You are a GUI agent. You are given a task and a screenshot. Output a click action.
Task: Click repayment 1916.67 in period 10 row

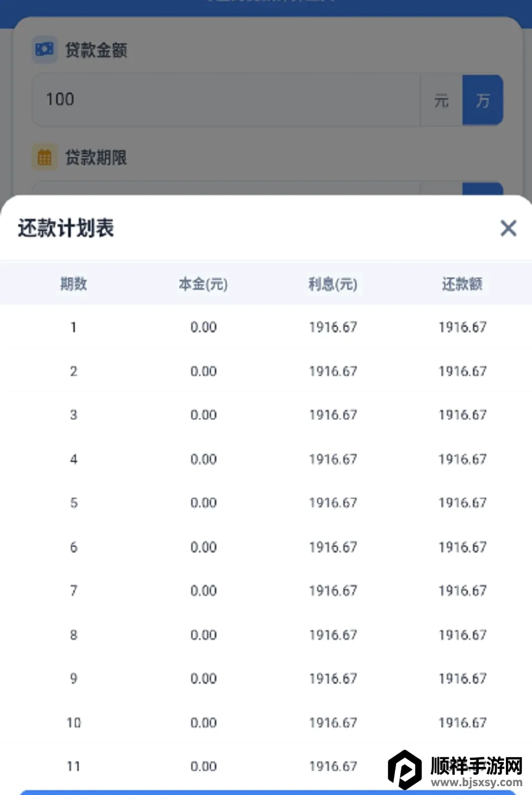463,723
